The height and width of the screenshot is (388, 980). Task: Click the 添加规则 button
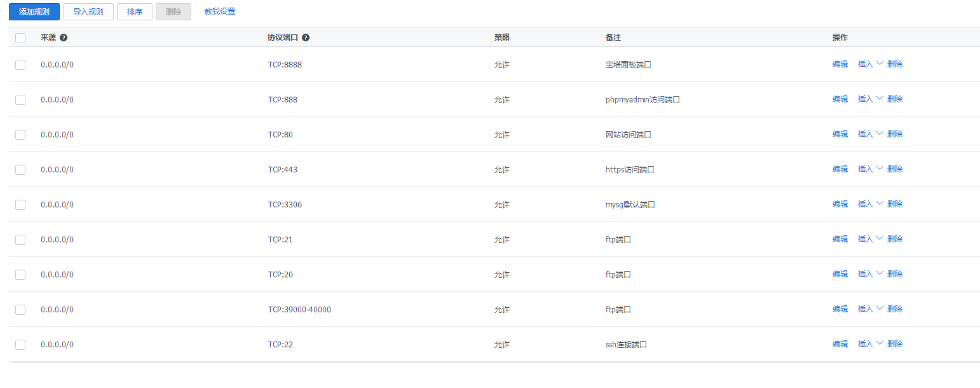[x=34, y=11]
